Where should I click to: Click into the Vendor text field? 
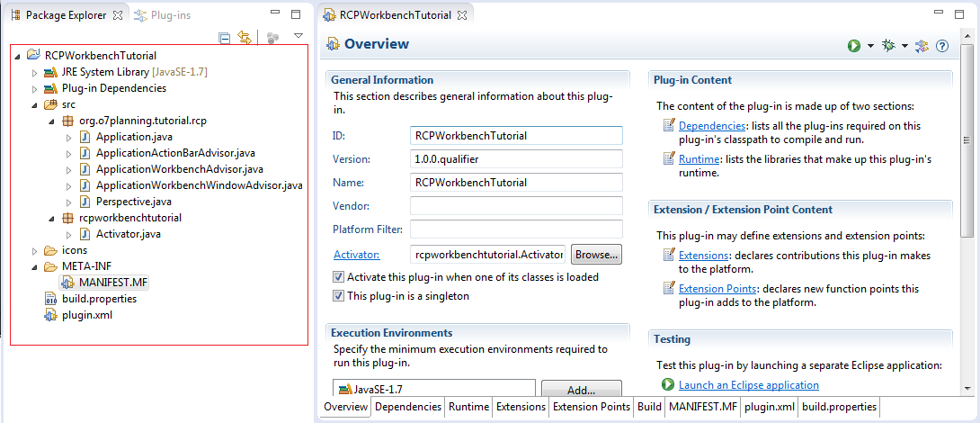click(x=516, y=206)
